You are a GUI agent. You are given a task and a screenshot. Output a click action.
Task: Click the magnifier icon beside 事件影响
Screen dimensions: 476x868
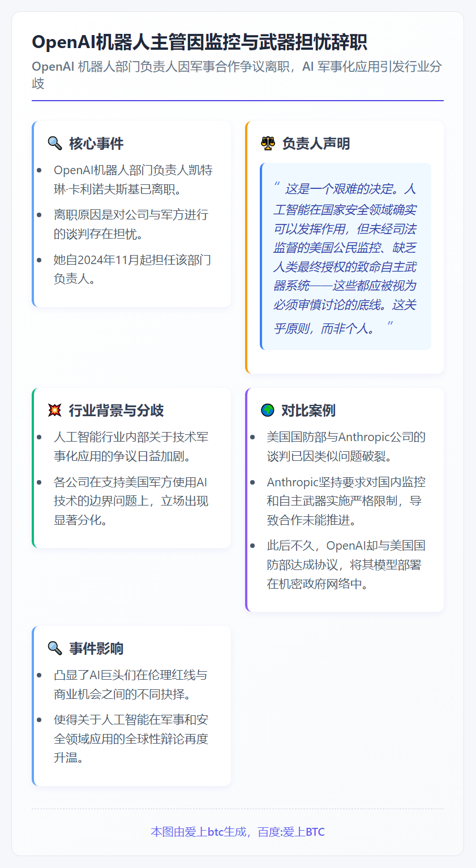click(x=55, y=648)
